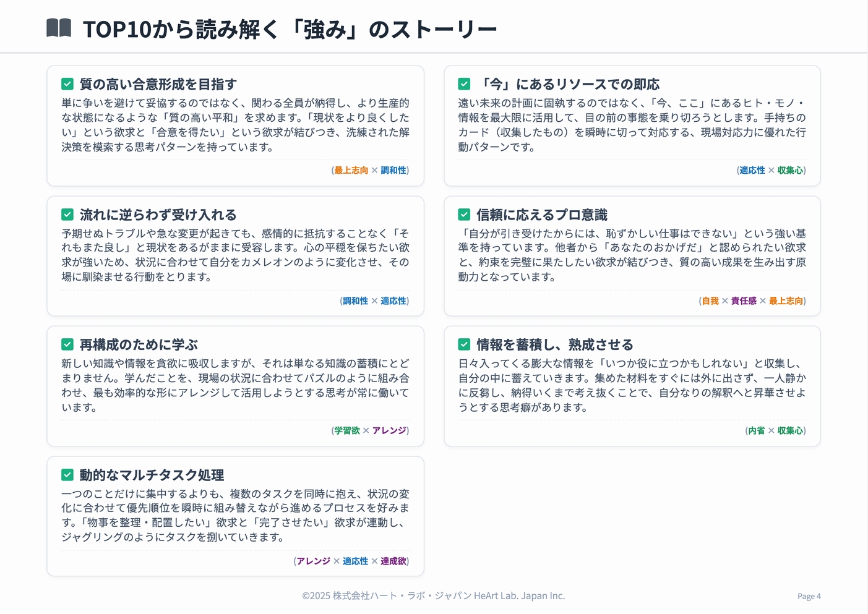Click the HeArt Lab. Japan copyright text
This screenshot has height=614, width=868.
[433, 596]
